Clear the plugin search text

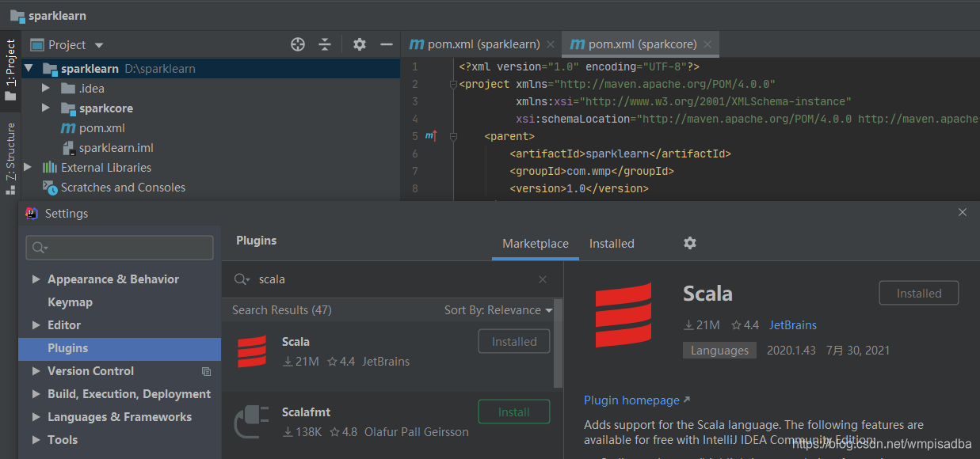pyautogui.click(x=543, y=279)
